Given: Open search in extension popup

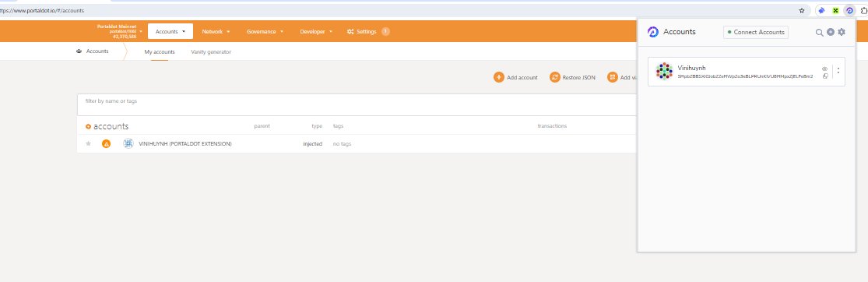Looking at the screenshot, I should pyautogui.click(x=819, y=32).
